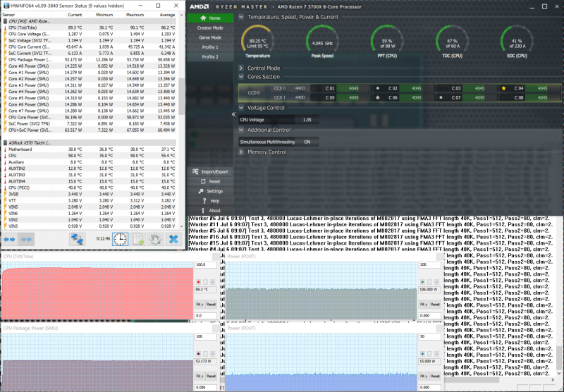This screenshot has width=564, height=392.
Task: Click blue color square in 15.000 W Power graph
Action: click(x=422, y=354)
